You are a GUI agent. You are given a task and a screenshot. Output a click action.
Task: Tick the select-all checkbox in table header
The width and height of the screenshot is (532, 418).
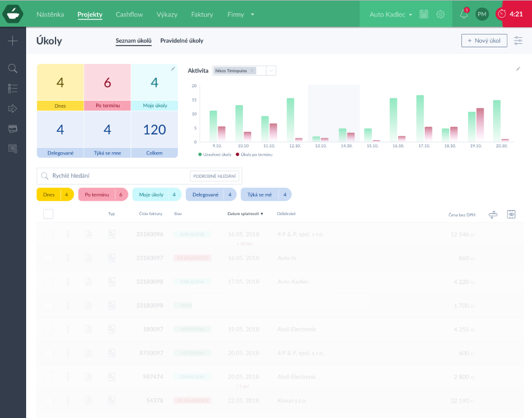coord(48,213)
